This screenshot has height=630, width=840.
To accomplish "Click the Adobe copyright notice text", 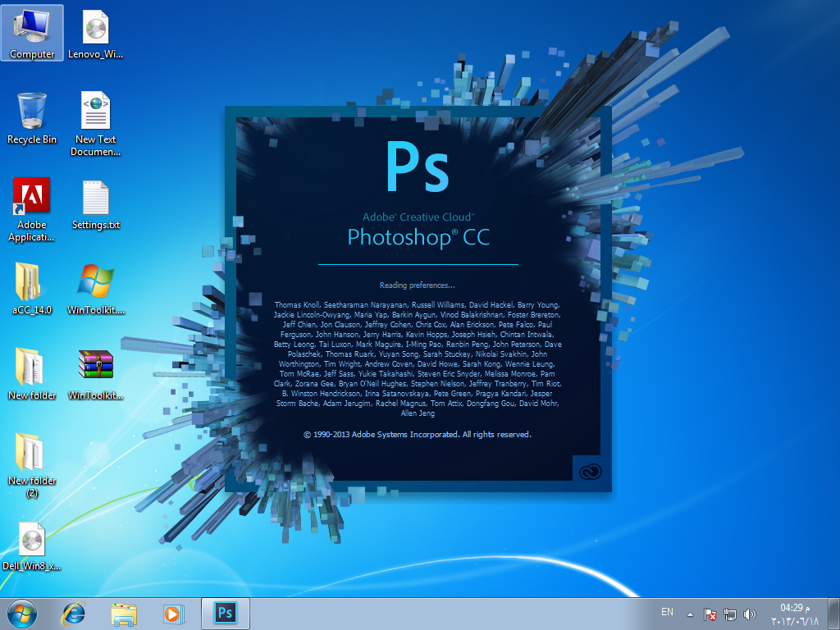I will (418, 435).
